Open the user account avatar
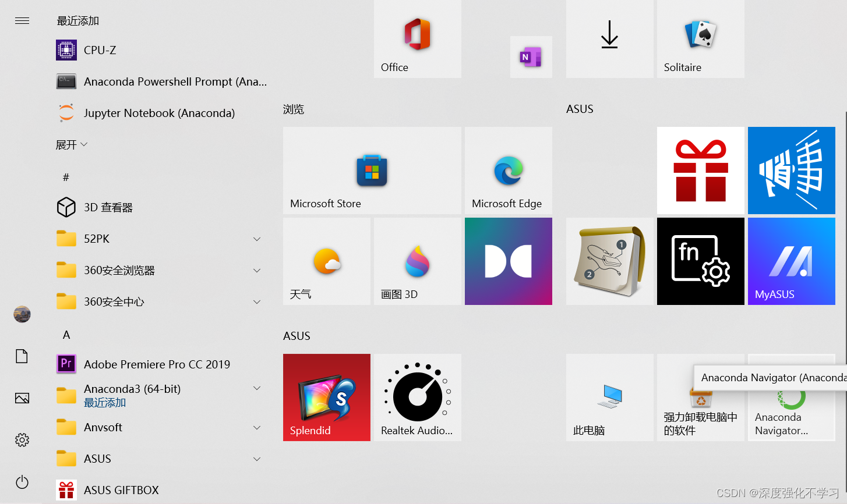Viewport: 847px width, 504px height. click(22, 314)
